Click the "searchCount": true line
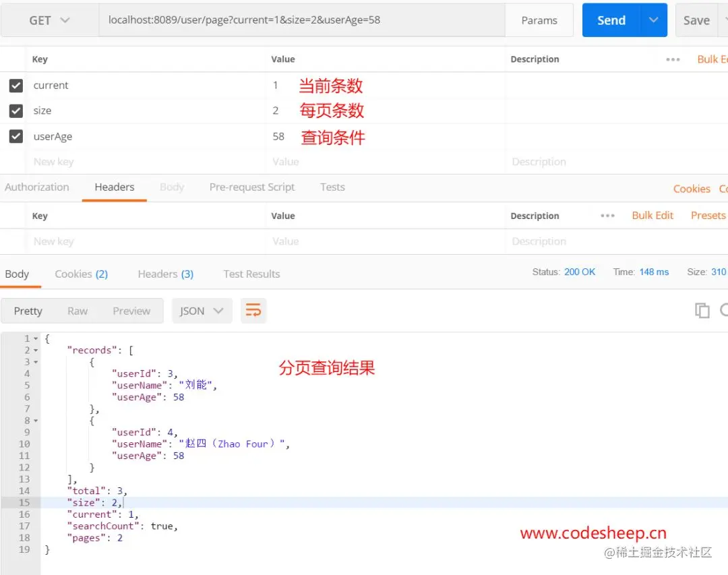Image resolution: width=728 pixels, height=575 pixels. pyautogui.click(x=123, y=526)
